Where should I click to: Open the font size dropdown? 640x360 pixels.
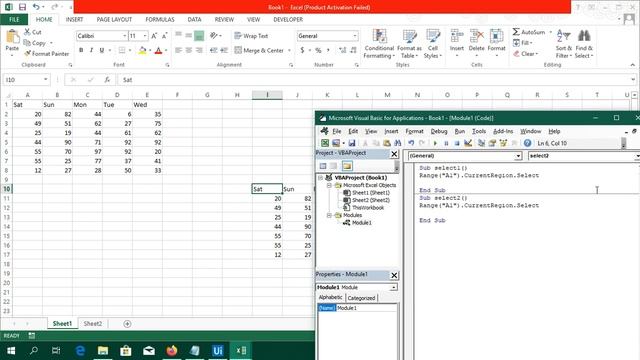[144, 36]
